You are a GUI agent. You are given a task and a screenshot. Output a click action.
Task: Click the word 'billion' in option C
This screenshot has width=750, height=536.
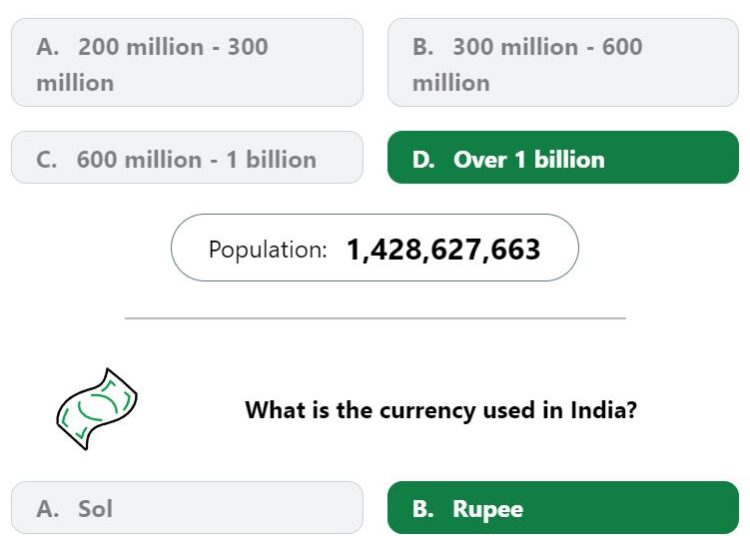[281, 159]
